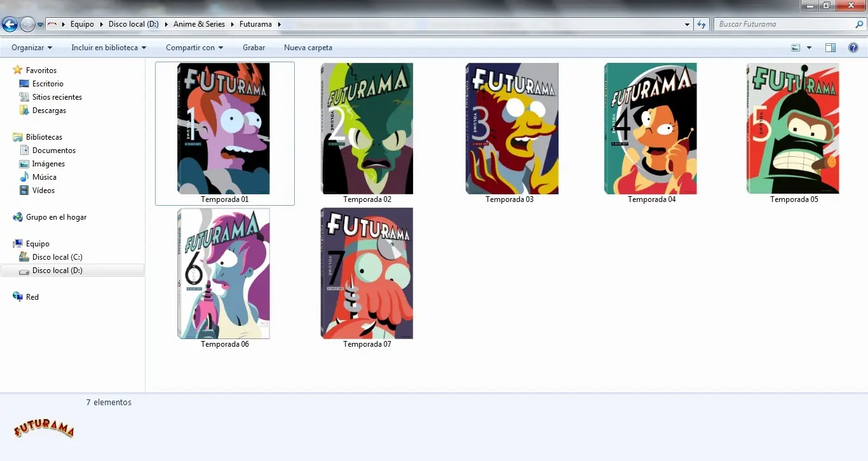The image size is (868, 461).
Task: Go to Disco local (D:) in the address bar
Action: click(x=133, y=24)
